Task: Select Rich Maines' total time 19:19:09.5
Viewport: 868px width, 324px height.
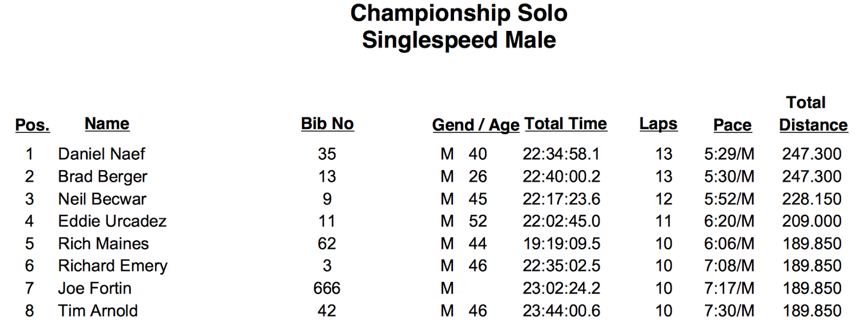Action: [561, 244]
